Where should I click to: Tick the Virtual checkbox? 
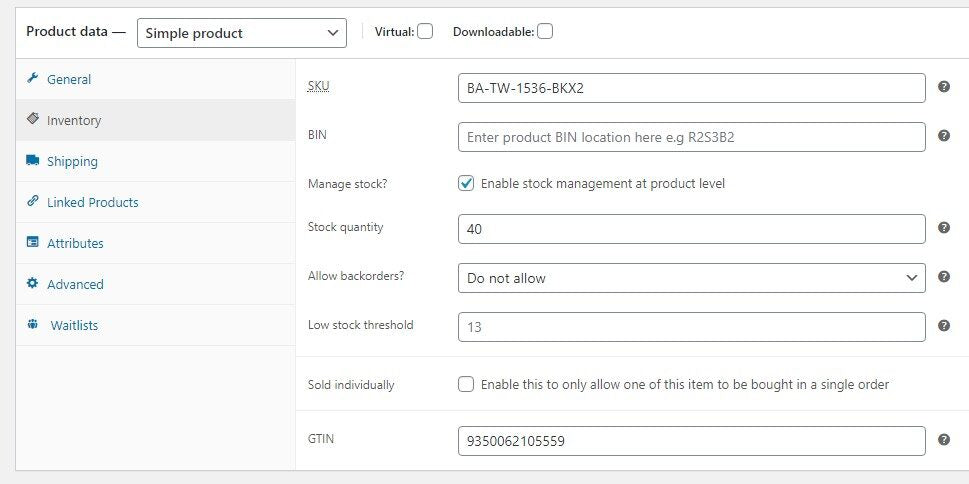click(425, 31)
